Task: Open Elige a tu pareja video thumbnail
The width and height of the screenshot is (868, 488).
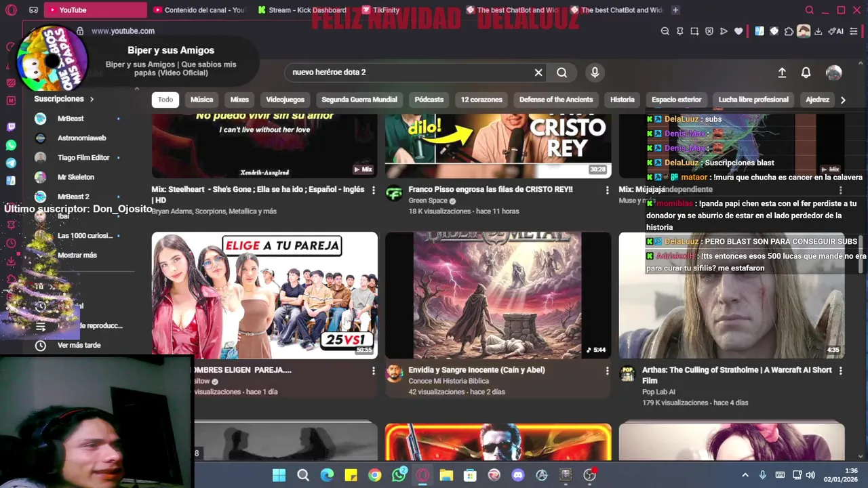Action: (x=264, y=296)
